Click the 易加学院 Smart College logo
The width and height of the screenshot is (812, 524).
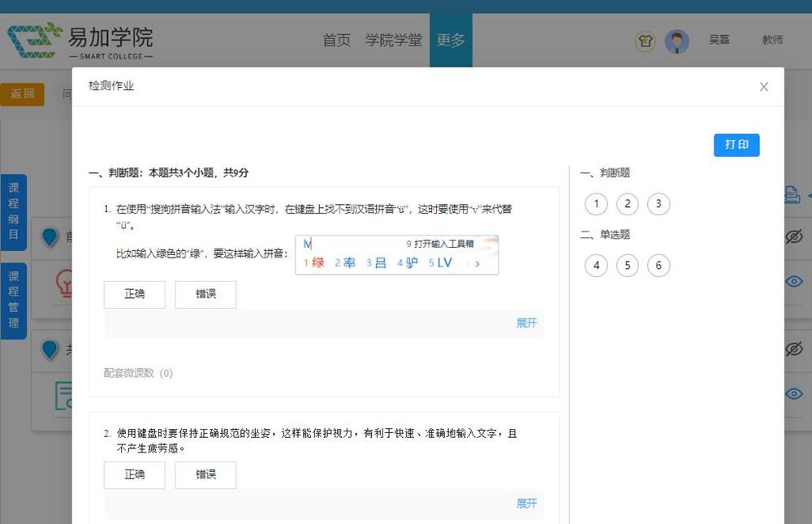pyautogui.click(x=80, y=41)
